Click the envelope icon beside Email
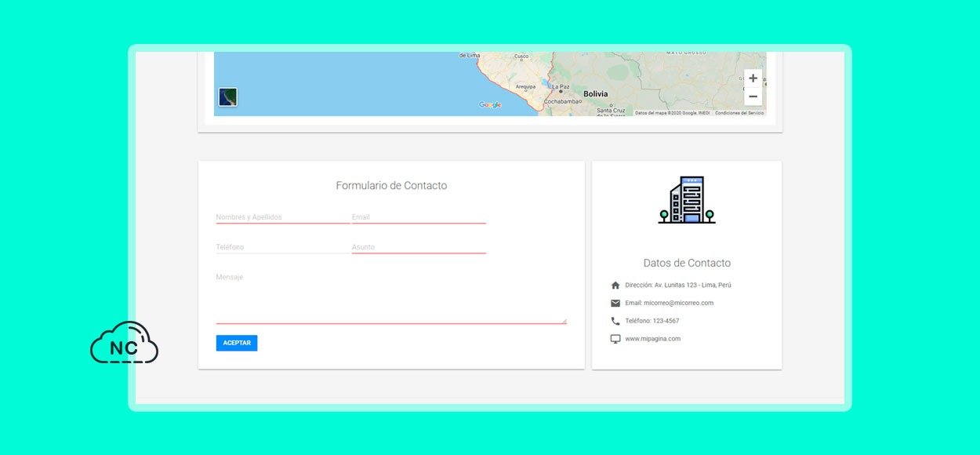Image resolution: width=980 pixels, height=455 pixels. click(615, 304)
